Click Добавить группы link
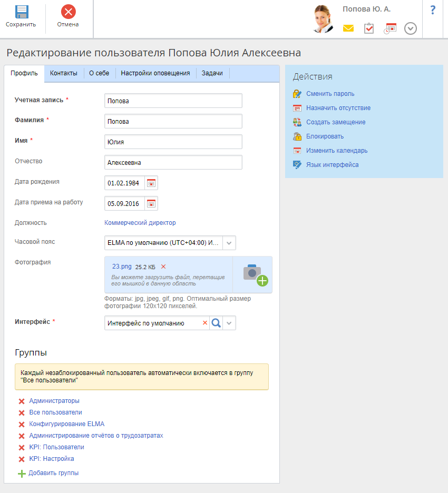Screen dimensions: 448x493 (x=53, y=473)
